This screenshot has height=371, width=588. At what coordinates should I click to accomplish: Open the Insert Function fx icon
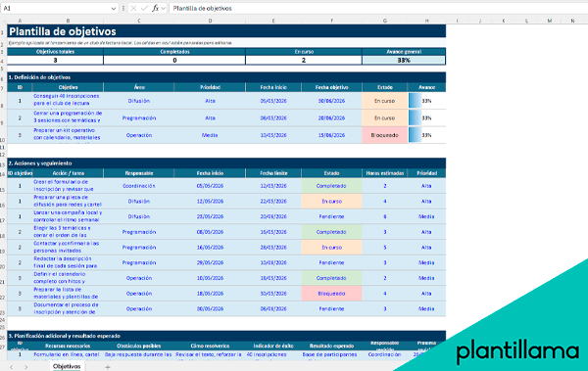point(155,8)
